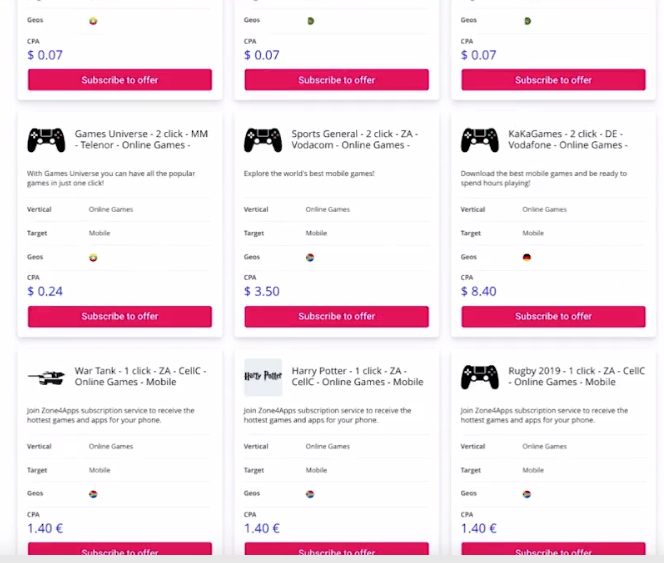Click the geo flag in Sports General offer
The height and width of the screenshot is (563, 664).
(310, 257)
